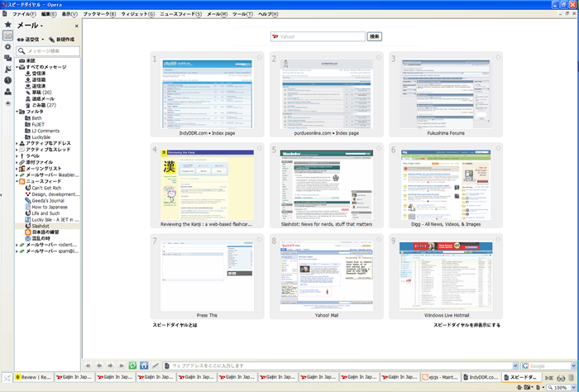Open the History clock panel icon
This screenshot has width=579, height=392.
[x=7, y=80]
